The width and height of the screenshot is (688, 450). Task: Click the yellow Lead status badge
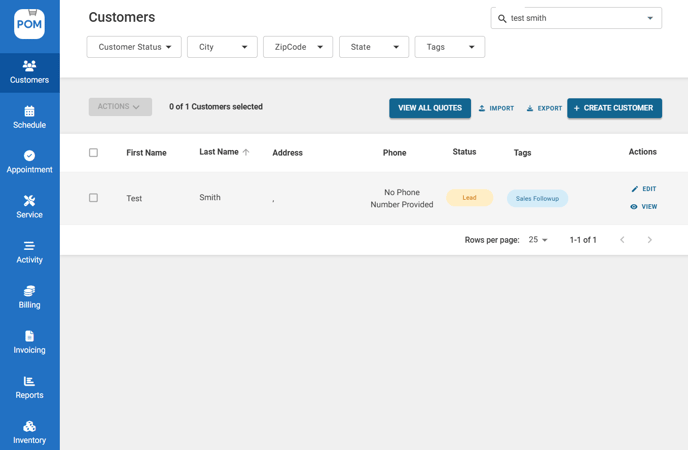(x=469, y=198)
